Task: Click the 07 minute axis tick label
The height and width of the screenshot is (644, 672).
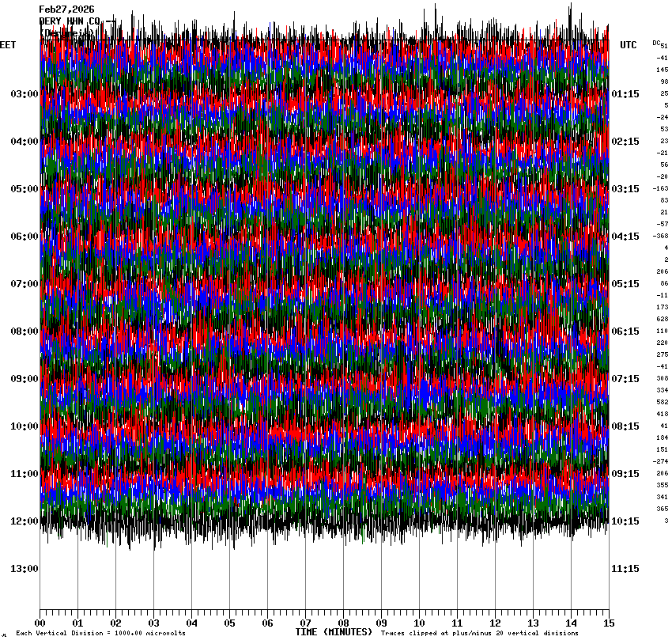Action: [x=305, y=623]
